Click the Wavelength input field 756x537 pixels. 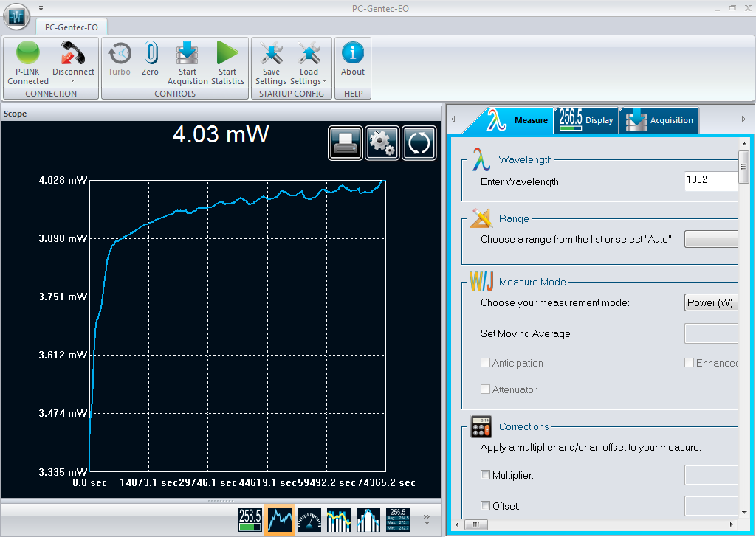(x=710, y=181)
